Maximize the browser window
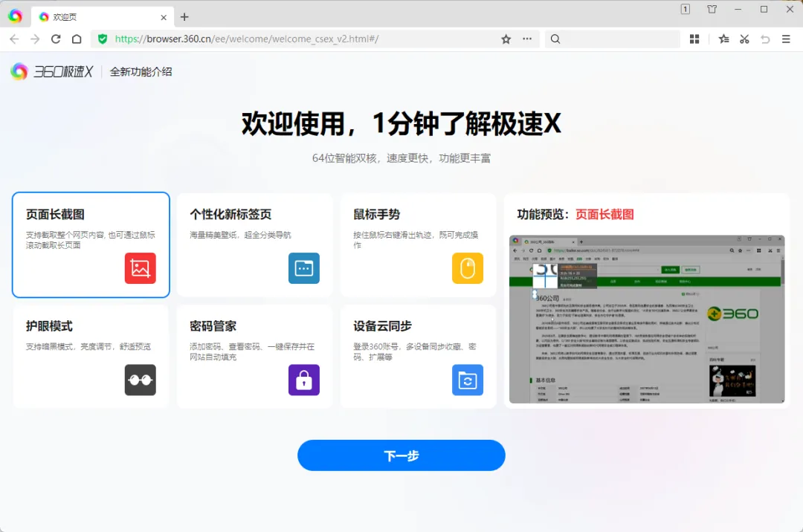Image resolution: width=803 pixels, height=532 pixels. pos(764,9)
